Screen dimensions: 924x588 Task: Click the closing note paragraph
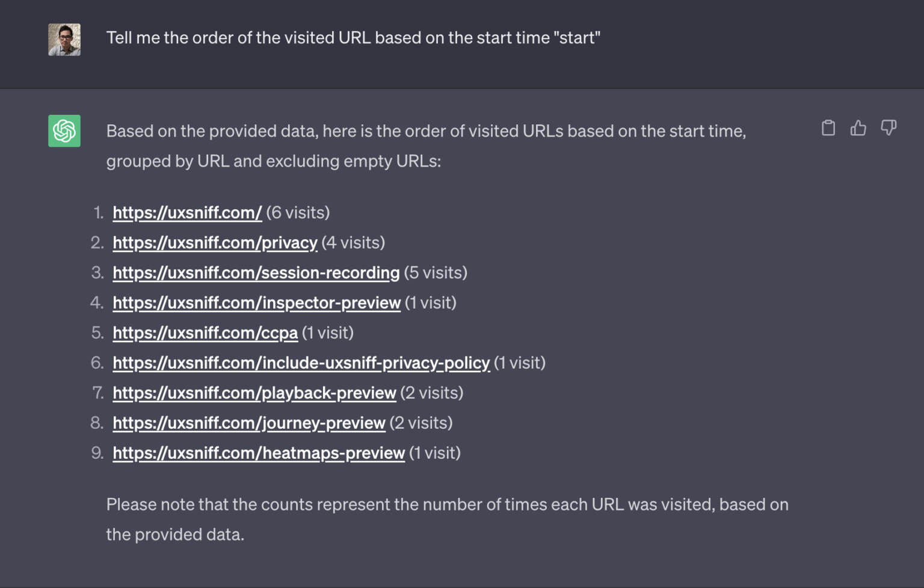[x=447, y=519]
